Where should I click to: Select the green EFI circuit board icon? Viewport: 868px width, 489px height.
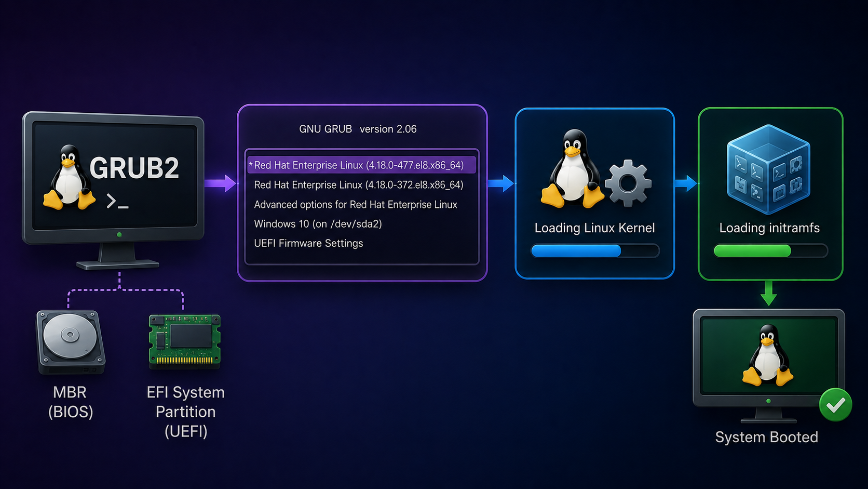[x=185, y=341]
